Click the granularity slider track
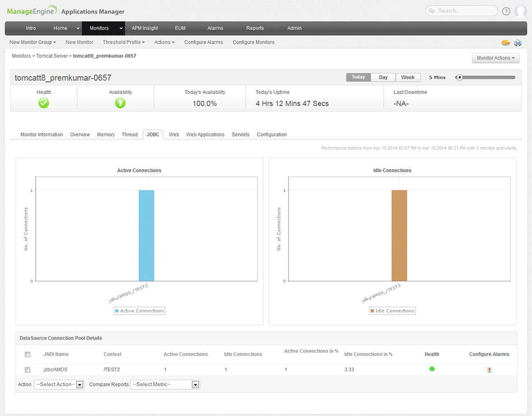532x416 pixels. click(x=486, y=77)
